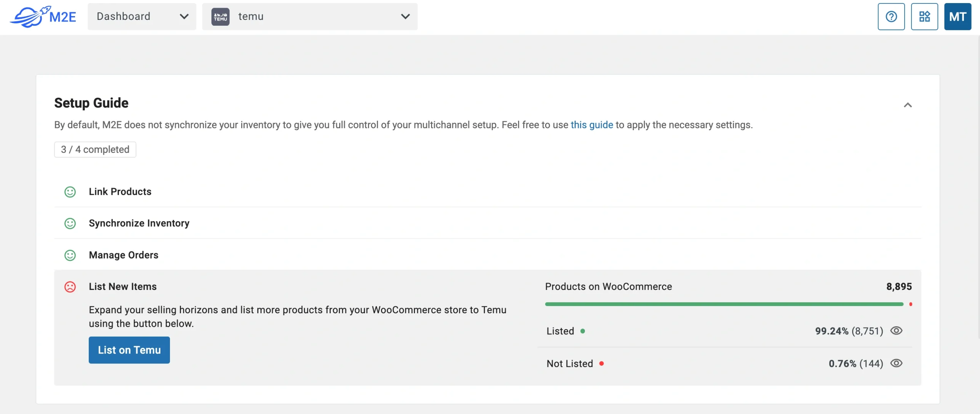Open this guide link in the description
The width and height of the screenshot is (980, 414).
591,124
